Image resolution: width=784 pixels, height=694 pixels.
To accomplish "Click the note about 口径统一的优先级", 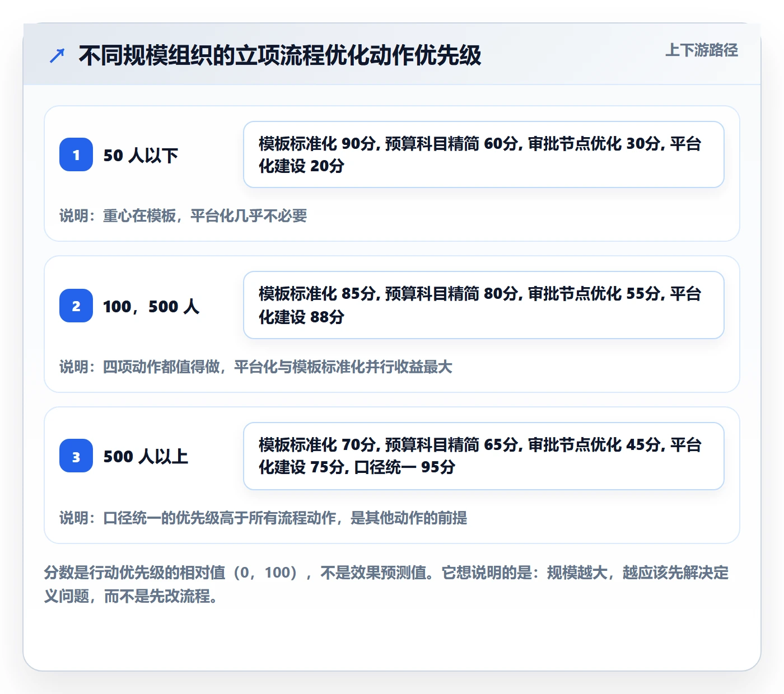I will [x=263, y=518].
